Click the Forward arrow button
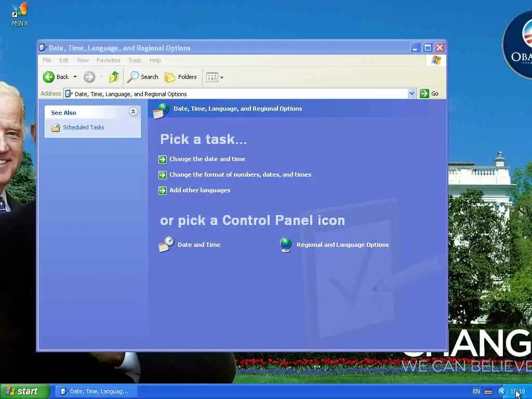532x399 pixels. pyautogui.click(x=89, y=77)
